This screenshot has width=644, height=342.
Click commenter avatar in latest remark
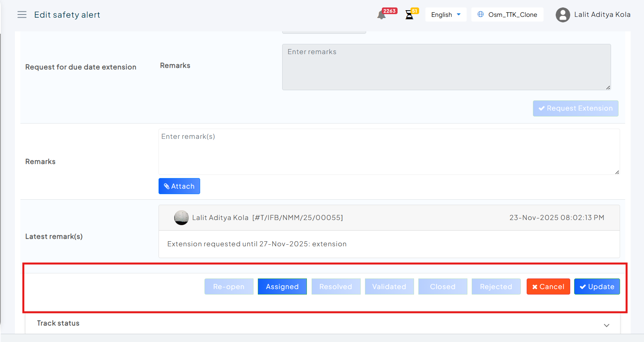click(181, 218)
